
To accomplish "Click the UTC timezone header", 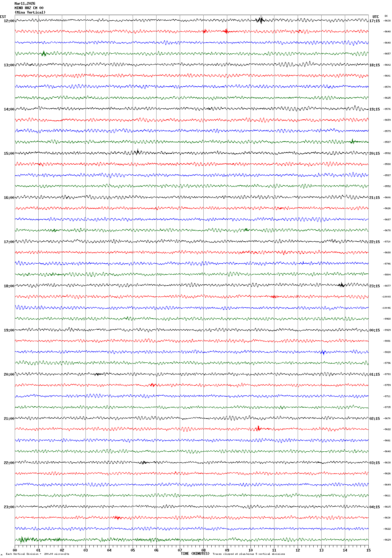I will pos(375,17).
